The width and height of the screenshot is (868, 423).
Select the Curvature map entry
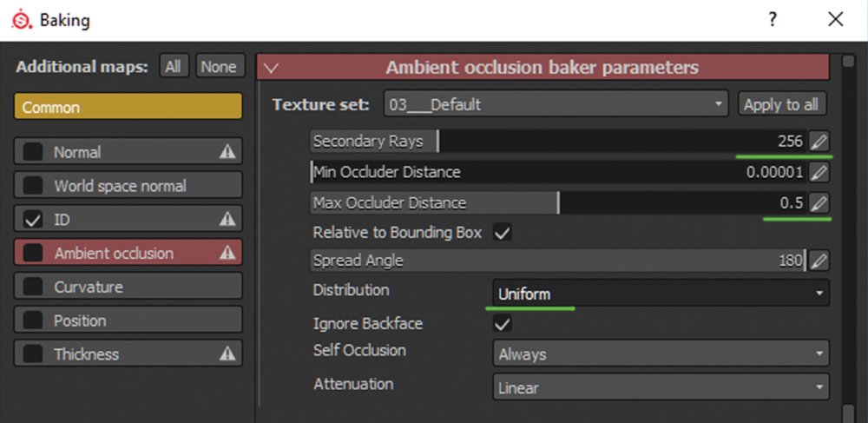(128, 287)
